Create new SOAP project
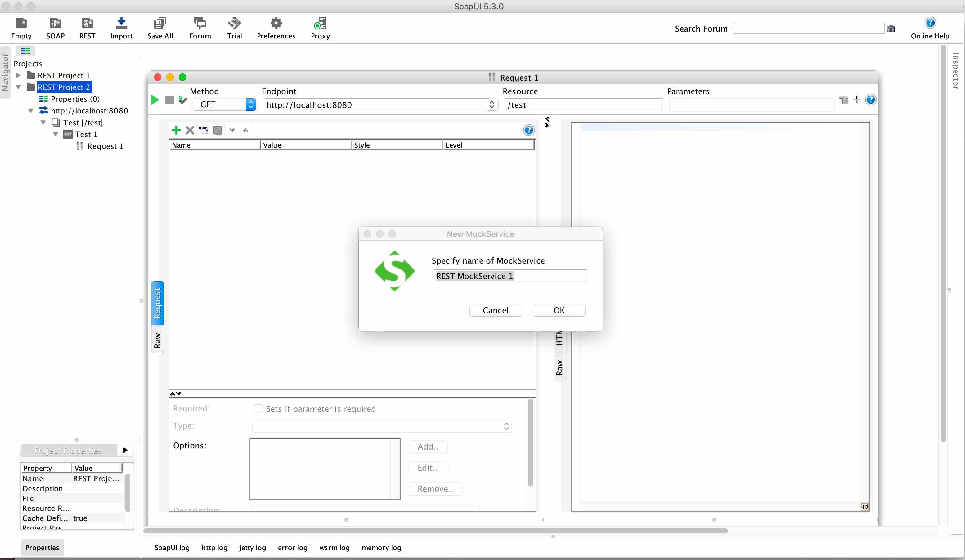Viewport: 965px width, 560px height. (56, 28)
